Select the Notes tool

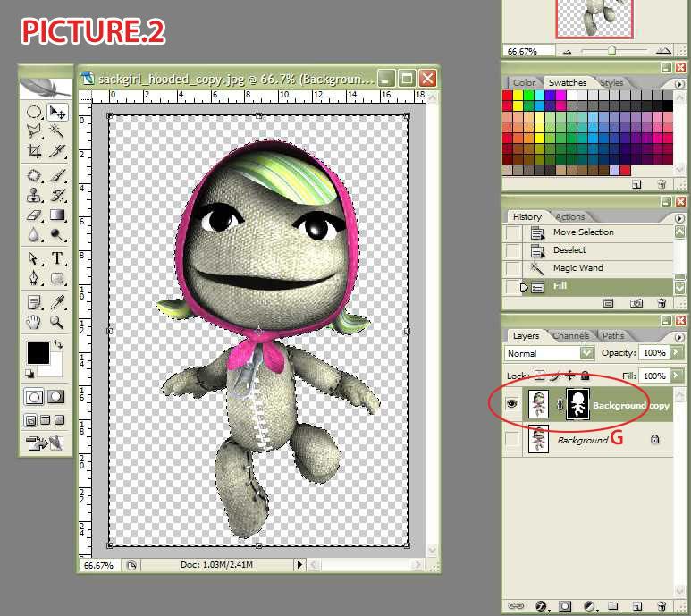click(34, 303)
